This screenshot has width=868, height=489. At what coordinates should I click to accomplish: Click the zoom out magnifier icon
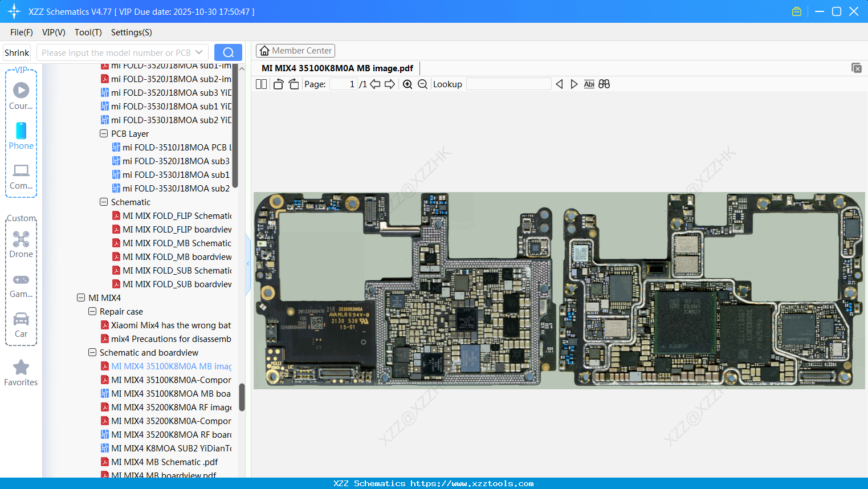422,84
